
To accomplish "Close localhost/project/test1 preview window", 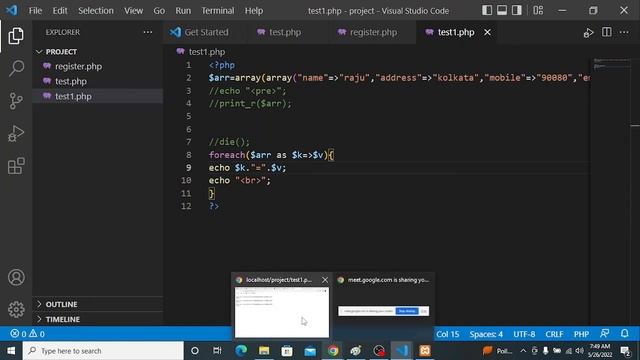I will [325, 280].
